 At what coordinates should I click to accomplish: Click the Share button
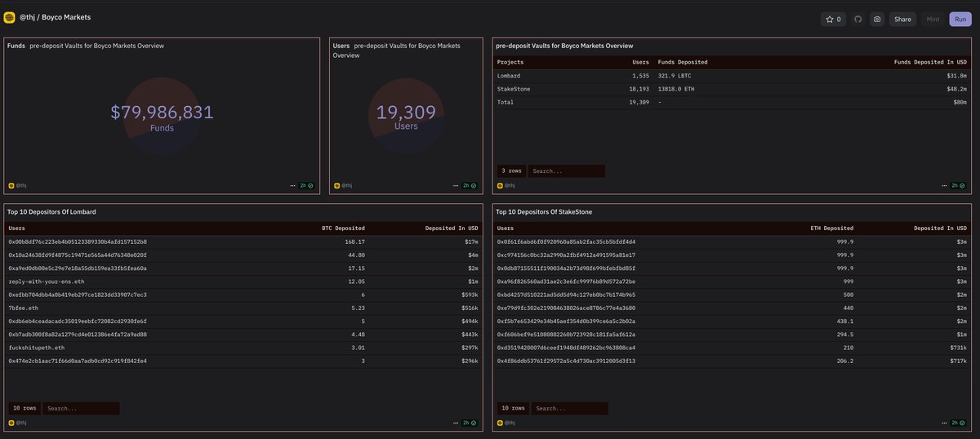tap(902, 19)
